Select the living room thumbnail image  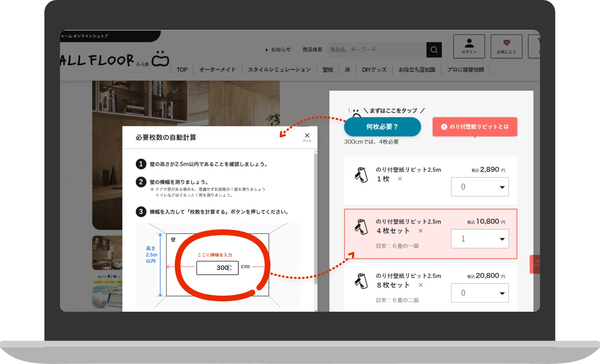pyautogui.click(x=107, y=253)
